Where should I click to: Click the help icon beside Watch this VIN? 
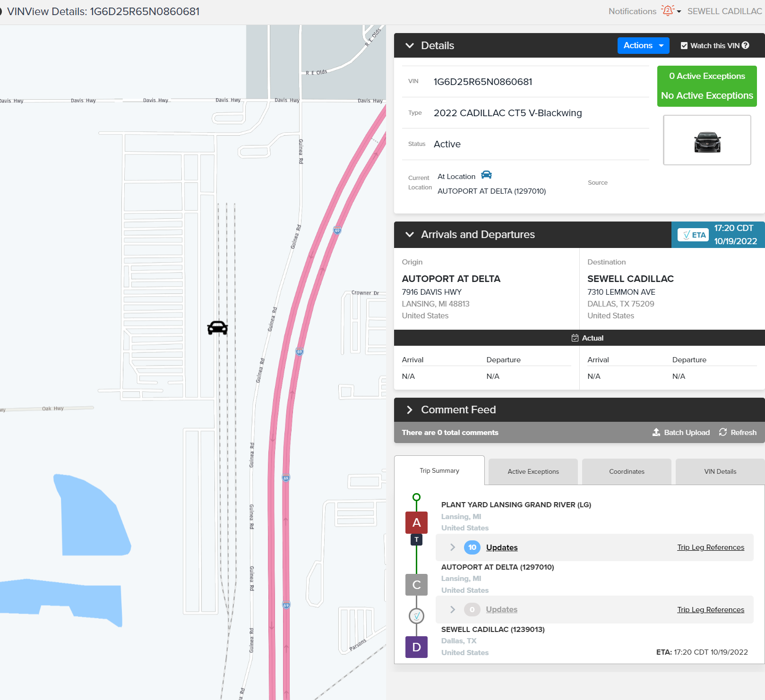(746, 45)
